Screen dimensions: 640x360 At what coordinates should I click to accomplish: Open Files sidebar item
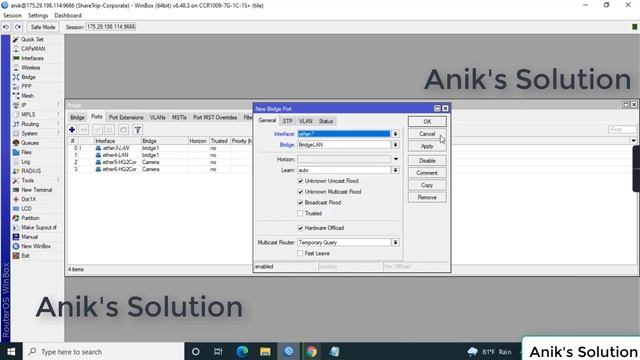point(27,152)
